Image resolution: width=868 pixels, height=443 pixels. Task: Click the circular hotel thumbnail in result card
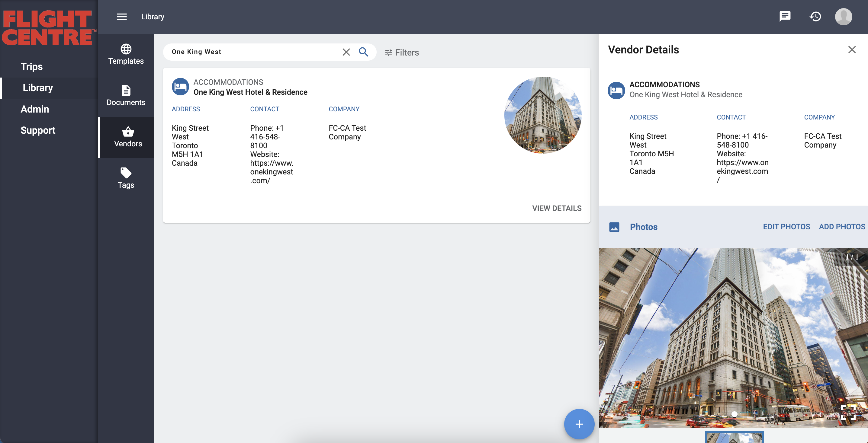tap(542, 115)
